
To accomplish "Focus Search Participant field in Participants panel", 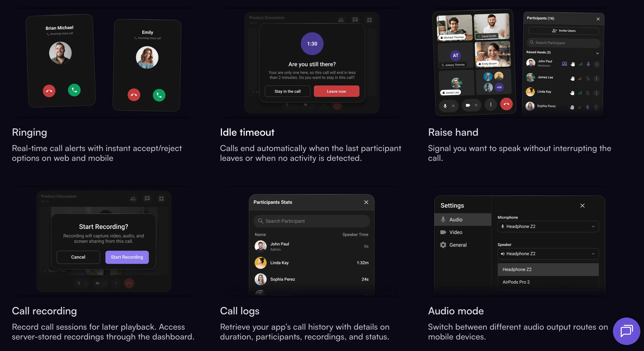I will pyautogui.click(x=563, y=43).
